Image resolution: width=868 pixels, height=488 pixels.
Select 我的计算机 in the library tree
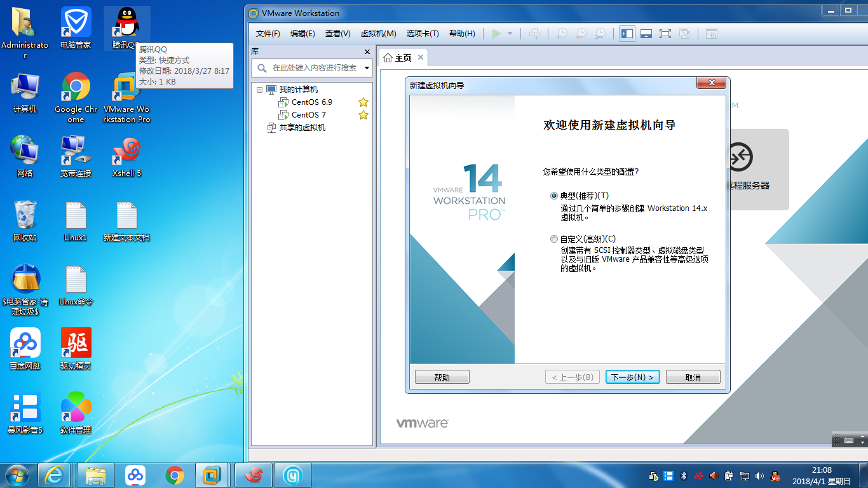coord(299,90)
